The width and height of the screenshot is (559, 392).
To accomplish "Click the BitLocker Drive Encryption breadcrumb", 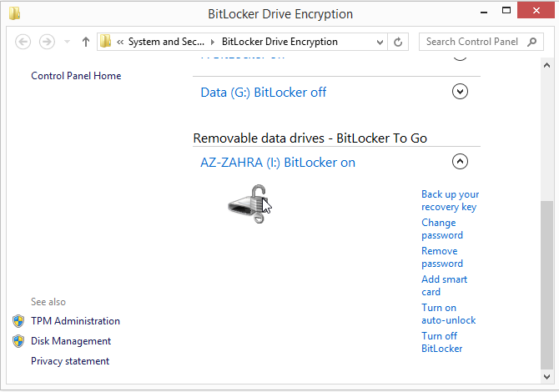I will 279,42.
